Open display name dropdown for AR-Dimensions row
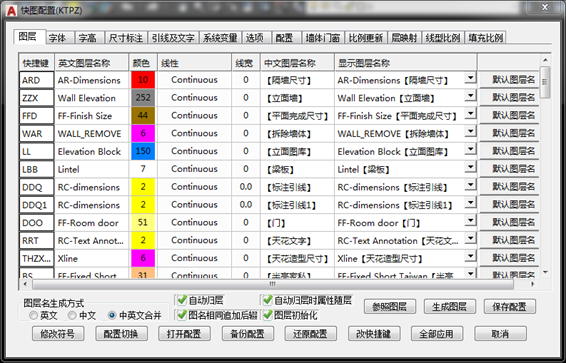566x363 pixels. (x=470, y=78)
